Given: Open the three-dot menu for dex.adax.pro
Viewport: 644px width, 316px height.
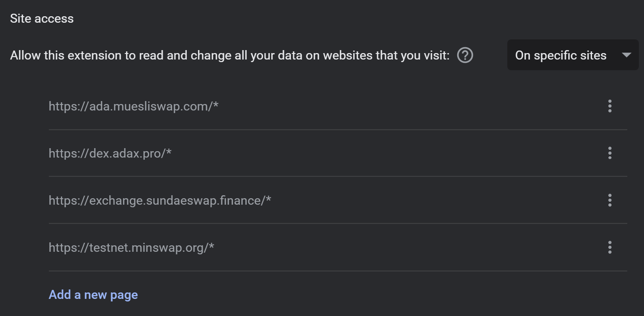Looking at the screenshot, I should pos(610,153).
